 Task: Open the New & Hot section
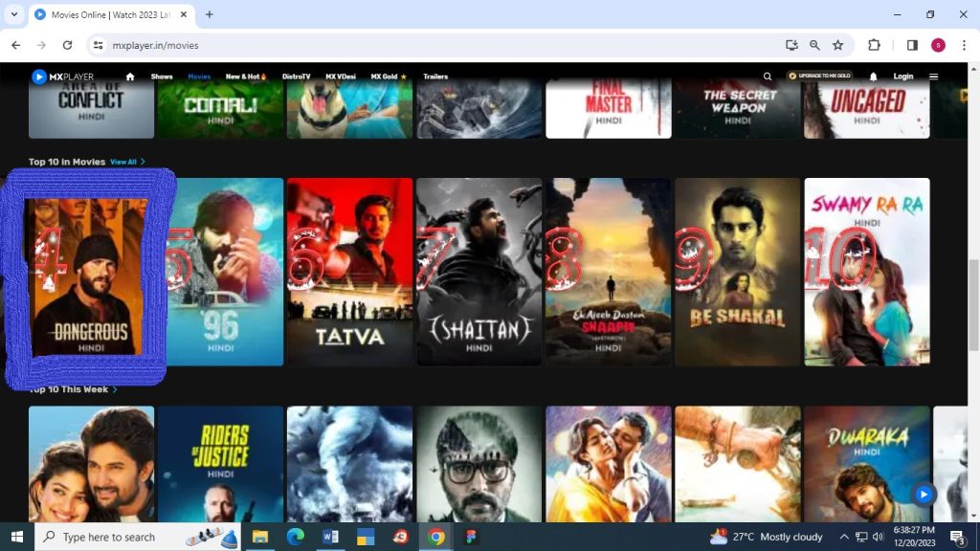point(246,77)
